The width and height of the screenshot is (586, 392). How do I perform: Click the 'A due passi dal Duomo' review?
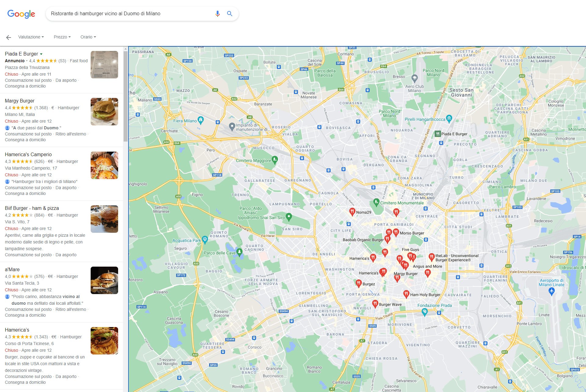36,128
